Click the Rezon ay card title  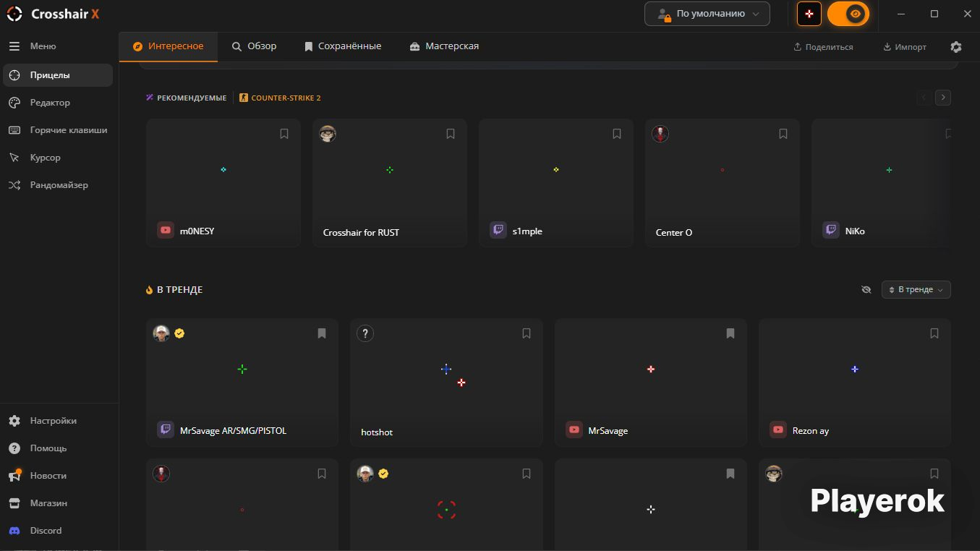pyautogui.click(x=811, y=431)
